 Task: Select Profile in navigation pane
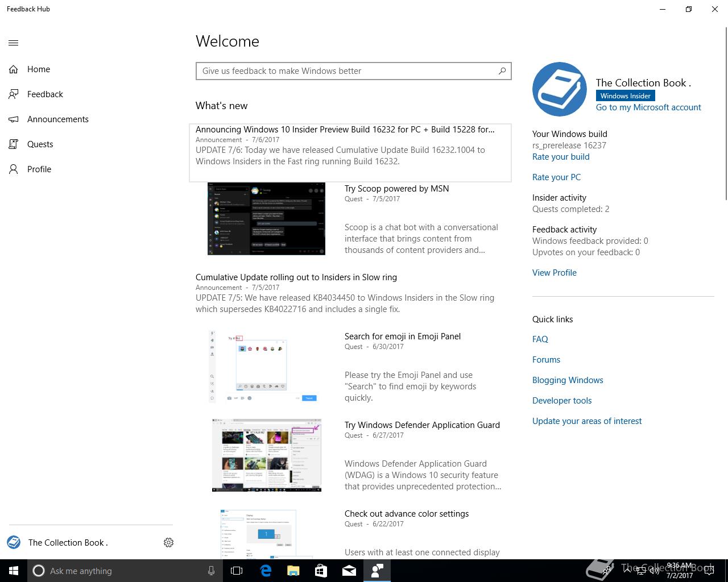91,169
